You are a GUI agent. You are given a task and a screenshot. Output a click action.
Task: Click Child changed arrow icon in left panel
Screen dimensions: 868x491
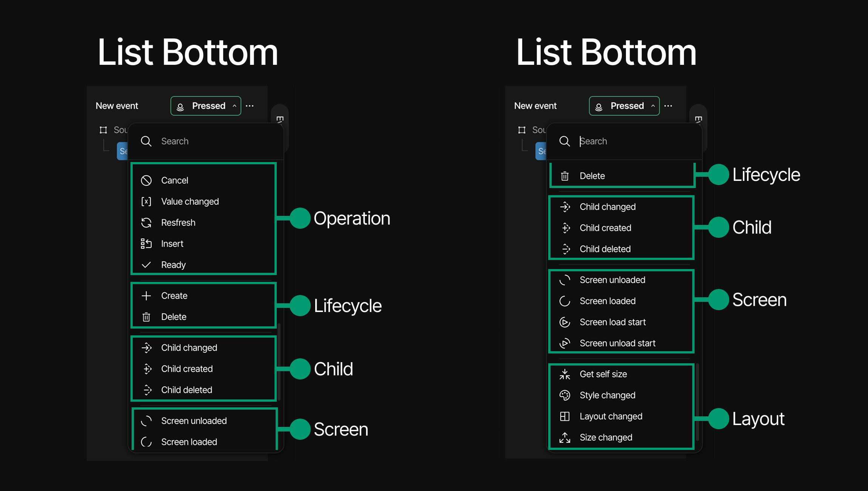point(147,348)
